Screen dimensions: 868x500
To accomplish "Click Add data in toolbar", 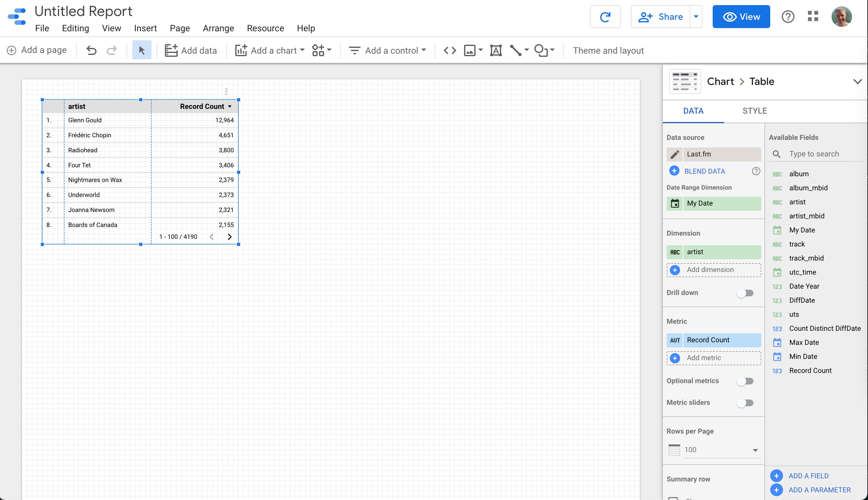I will click(191, 50).
